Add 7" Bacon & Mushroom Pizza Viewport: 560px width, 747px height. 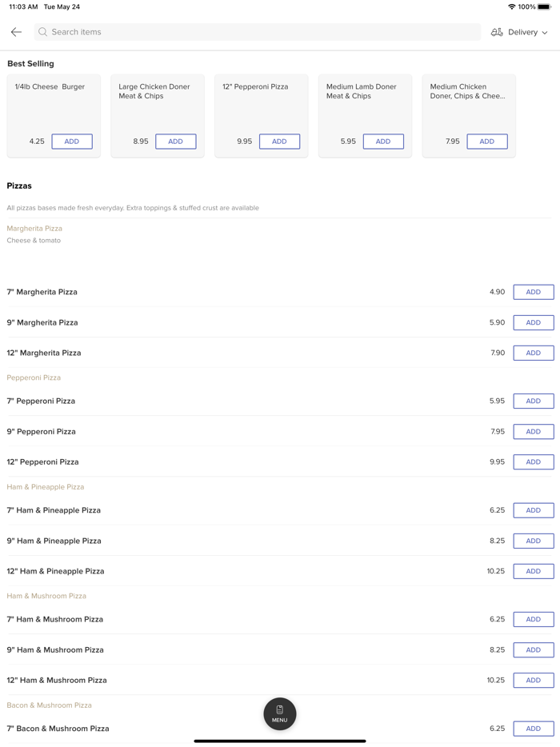click(x=534, y=729)
